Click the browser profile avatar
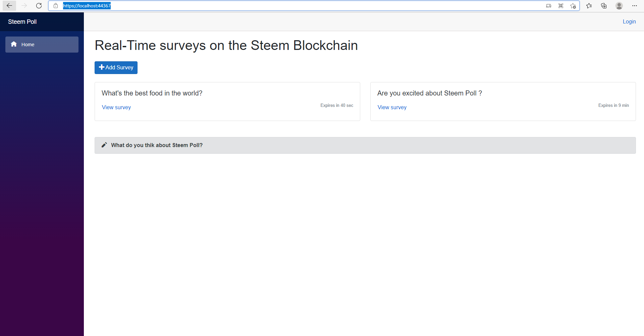The image size is (644, 336). click(619, 6)
